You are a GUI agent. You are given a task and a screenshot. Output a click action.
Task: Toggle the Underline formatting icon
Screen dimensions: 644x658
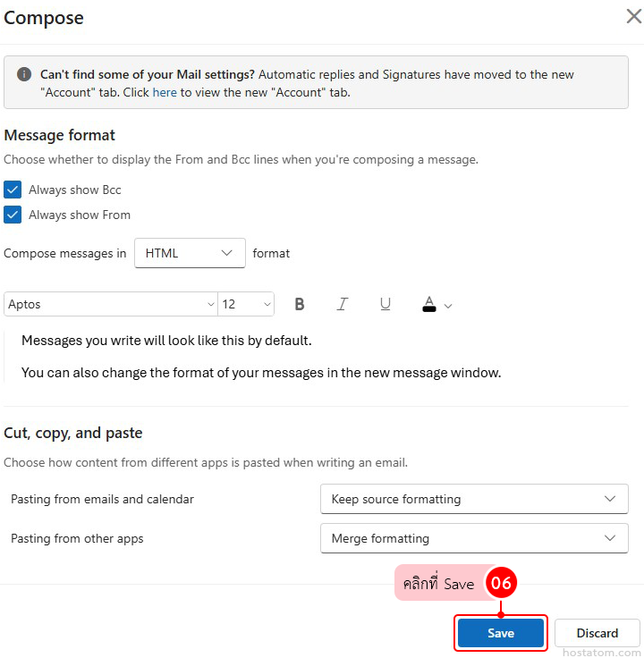point(385,304)
